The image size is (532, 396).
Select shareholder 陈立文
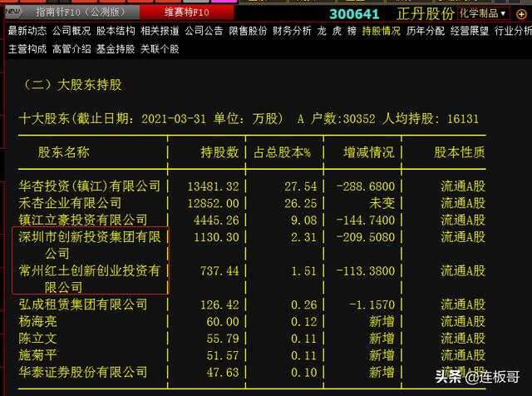click(x=37, y=339)
